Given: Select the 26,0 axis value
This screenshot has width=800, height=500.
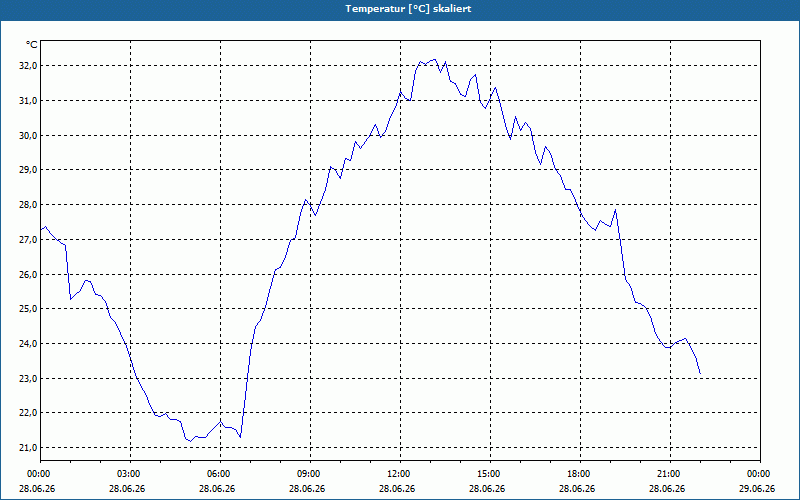Looking at the screenshot, I should coord(29,274).
